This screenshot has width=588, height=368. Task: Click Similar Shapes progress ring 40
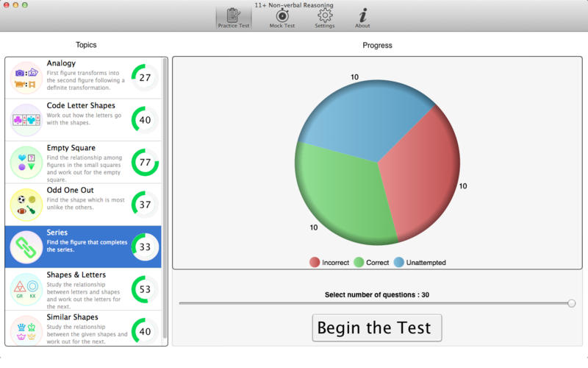(145, 332)
